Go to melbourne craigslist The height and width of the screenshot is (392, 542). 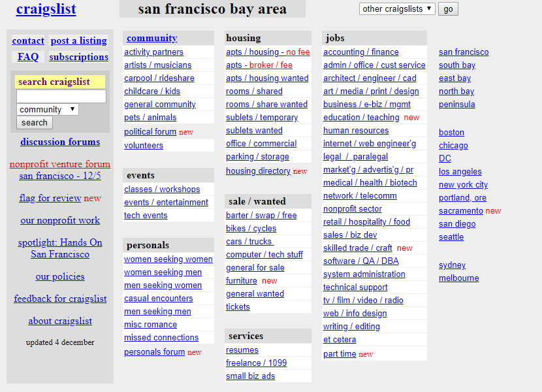click(x=458, y=278)
